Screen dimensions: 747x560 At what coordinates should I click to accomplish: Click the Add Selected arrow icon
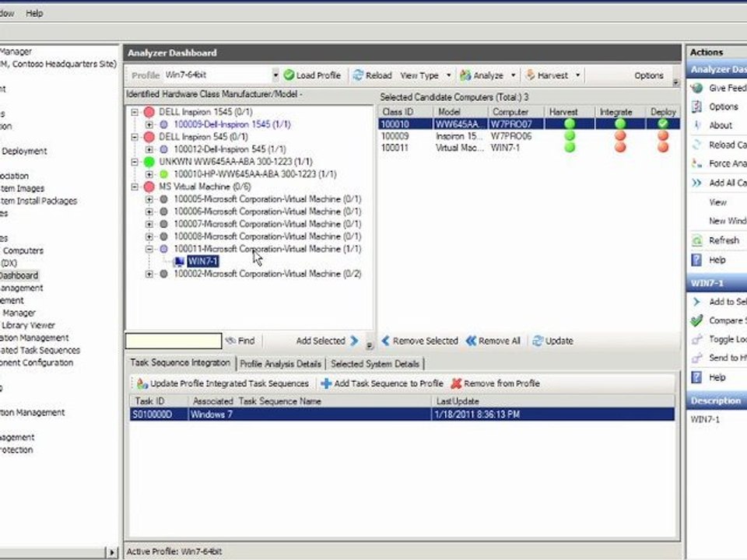click(354, 341)
